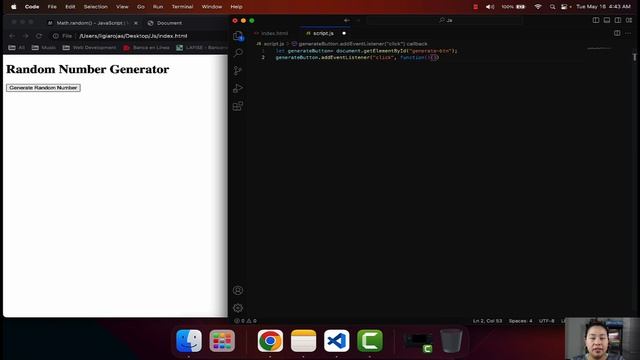Open the Help menu
640x360 pixels.
236,7
